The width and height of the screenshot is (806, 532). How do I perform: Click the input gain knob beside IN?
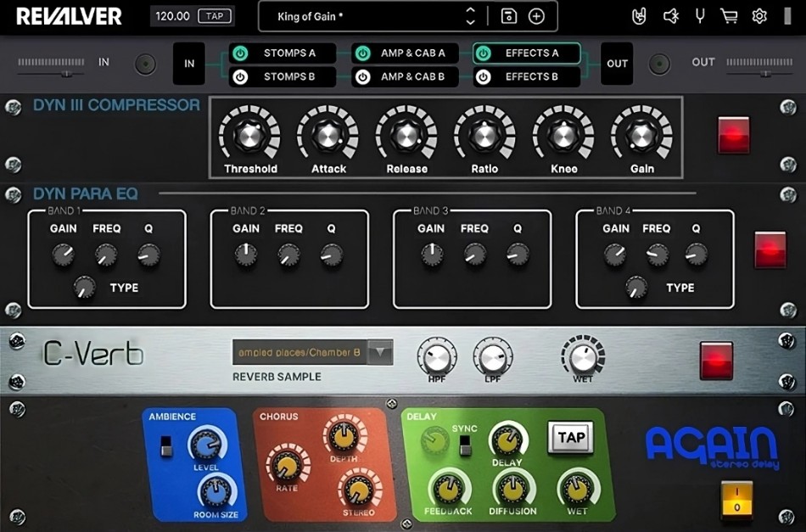pos(145,64)
